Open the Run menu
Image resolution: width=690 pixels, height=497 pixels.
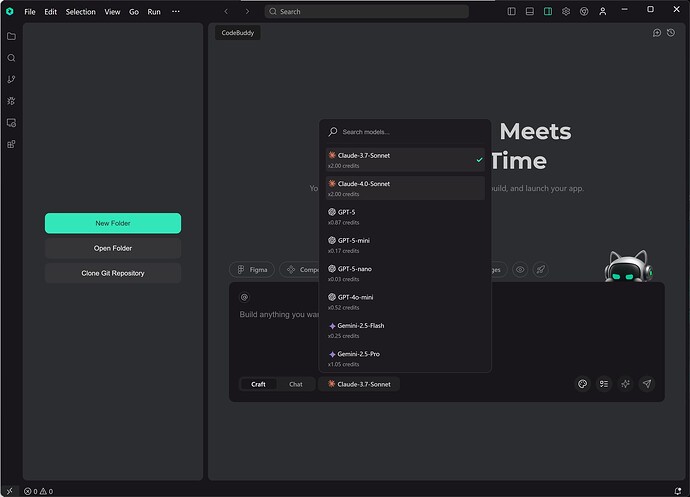154,12
